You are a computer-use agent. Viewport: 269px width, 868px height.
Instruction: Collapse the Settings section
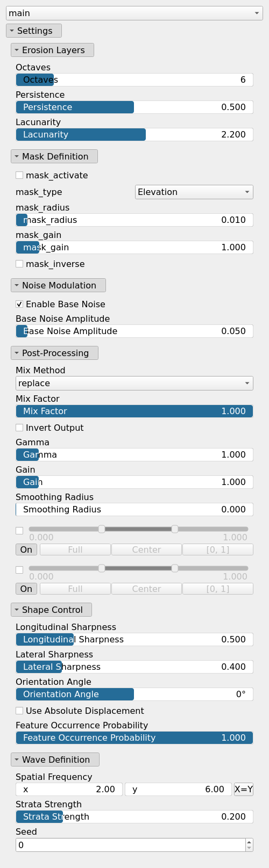(34, 31)
